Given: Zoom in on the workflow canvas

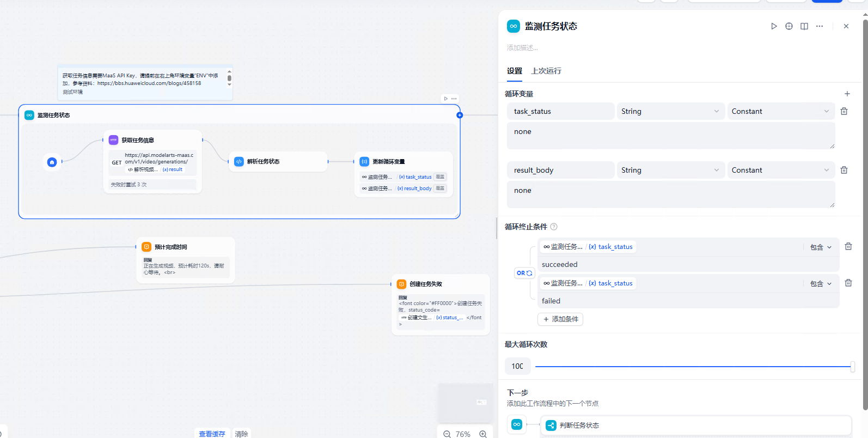Looking at the screenshot, I should point(483,434).
